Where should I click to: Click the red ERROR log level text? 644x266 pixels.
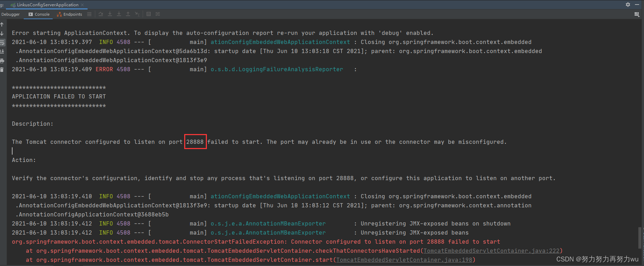[104, 69]
